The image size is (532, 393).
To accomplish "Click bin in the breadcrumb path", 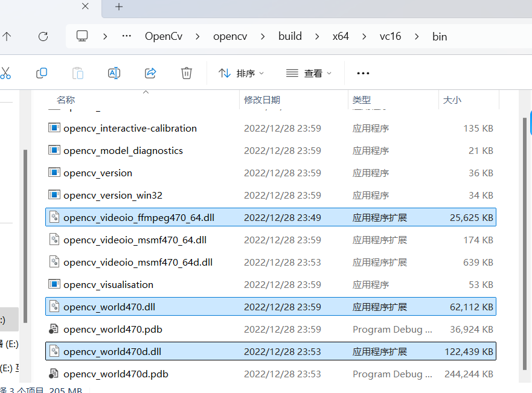I will (440, 36).
